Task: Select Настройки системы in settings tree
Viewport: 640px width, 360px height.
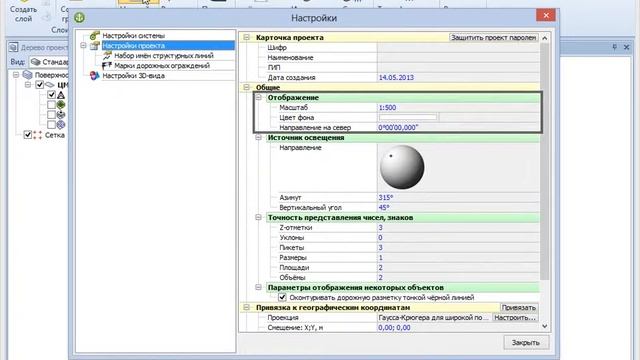Action: click(133, 36)
